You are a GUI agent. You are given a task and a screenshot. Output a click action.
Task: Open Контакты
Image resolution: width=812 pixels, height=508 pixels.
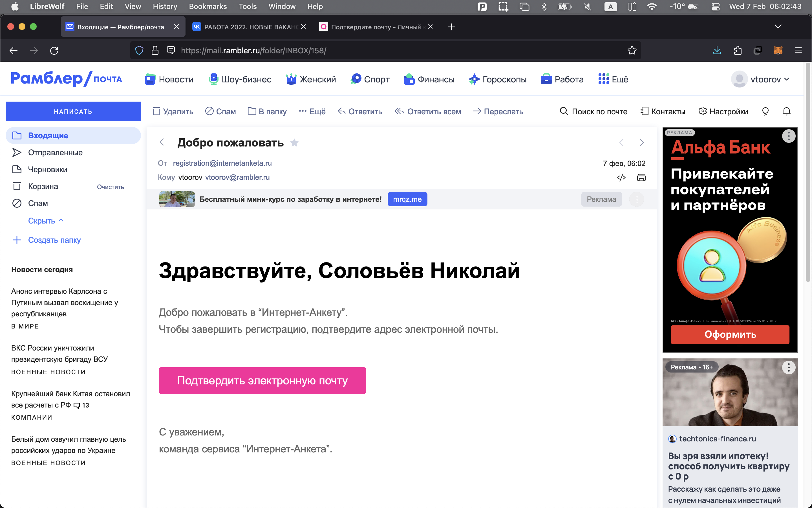coord(663,111)
